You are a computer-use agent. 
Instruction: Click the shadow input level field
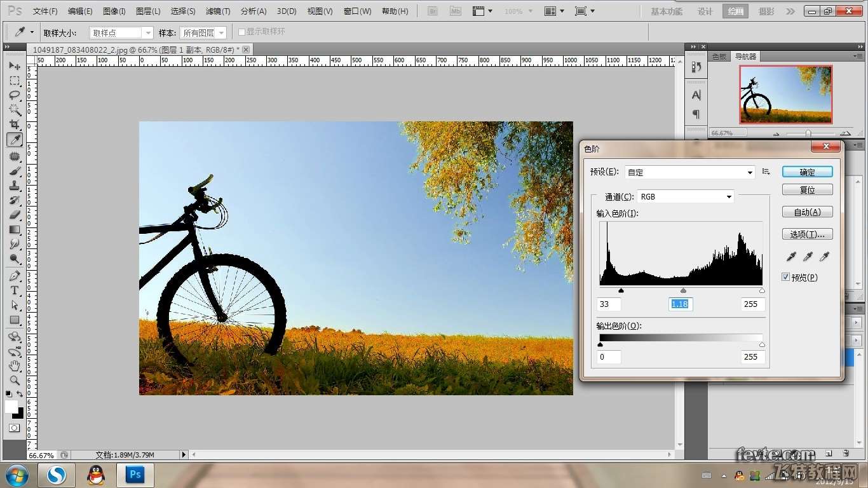(x=609, y=304)
